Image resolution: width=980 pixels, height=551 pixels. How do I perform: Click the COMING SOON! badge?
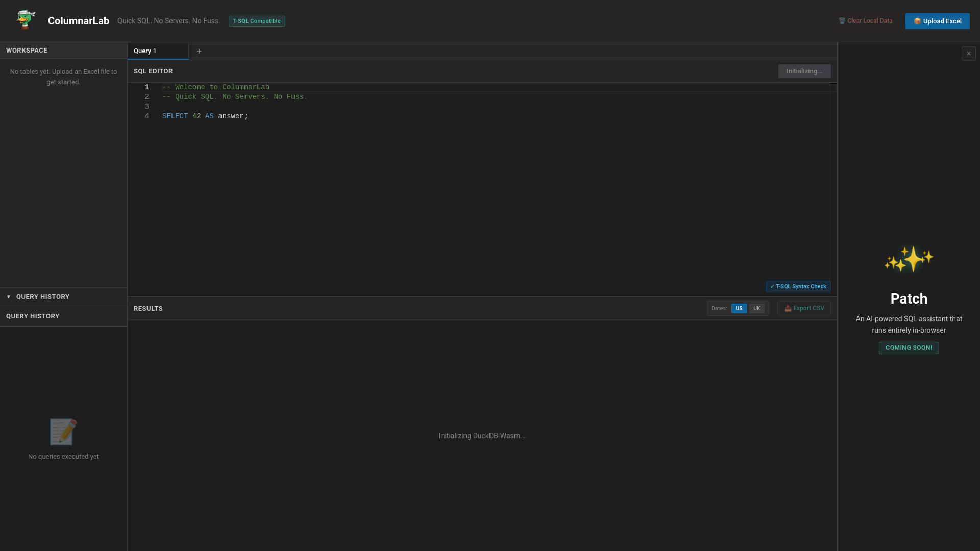tap(909, 348)
